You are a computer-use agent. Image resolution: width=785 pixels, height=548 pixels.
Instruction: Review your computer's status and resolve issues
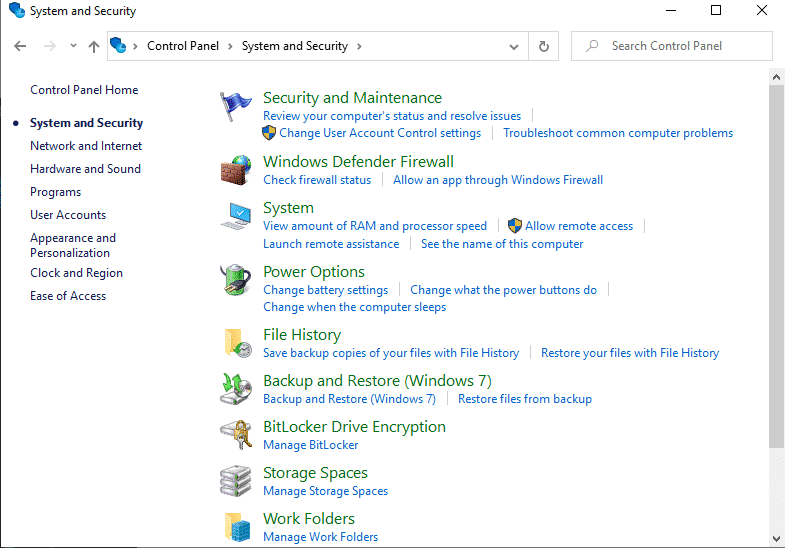click(x=392, y=116)
